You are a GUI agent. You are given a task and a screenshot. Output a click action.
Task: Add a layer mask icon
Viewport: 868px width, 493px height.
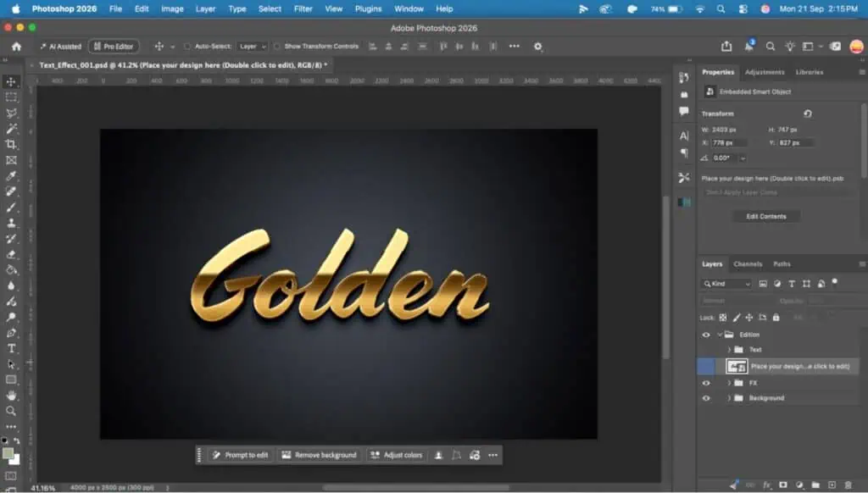[782, 485]
